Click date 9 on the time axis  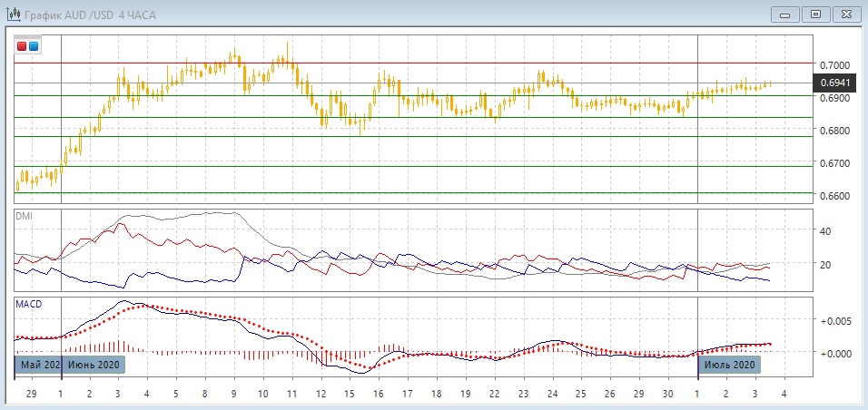[234, 395]
